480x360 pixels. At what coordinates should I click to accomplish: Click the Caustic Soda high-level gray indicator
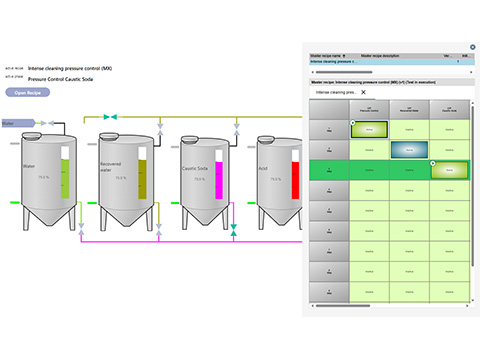coord(175,147)
